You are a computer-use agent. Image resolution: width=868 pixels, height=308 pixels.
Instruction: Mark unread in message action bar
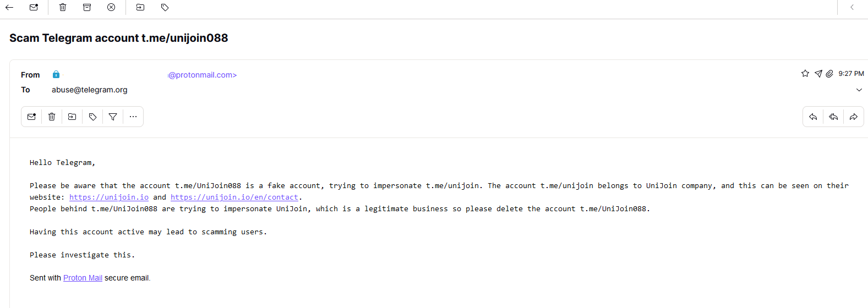coord(31,117)
